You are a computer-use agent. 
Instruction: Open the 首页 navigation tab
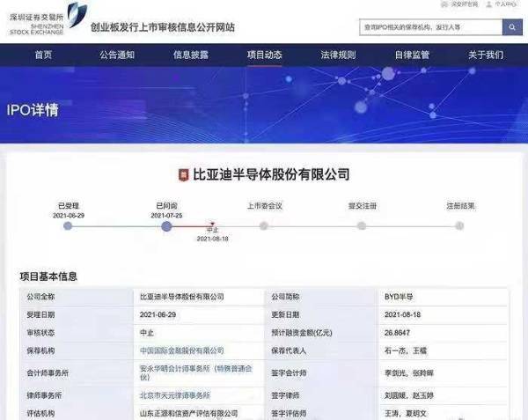[x=43, y=55]
